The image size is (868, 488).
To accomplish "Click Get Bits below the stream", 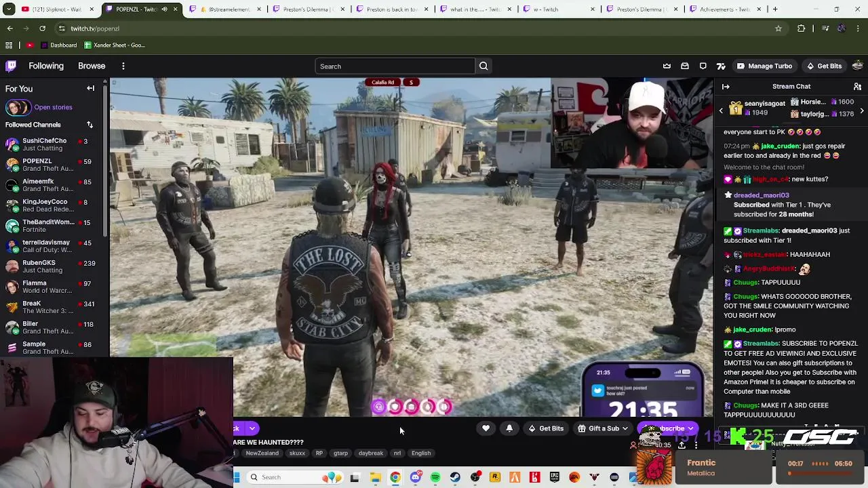I will click(546, 428).
